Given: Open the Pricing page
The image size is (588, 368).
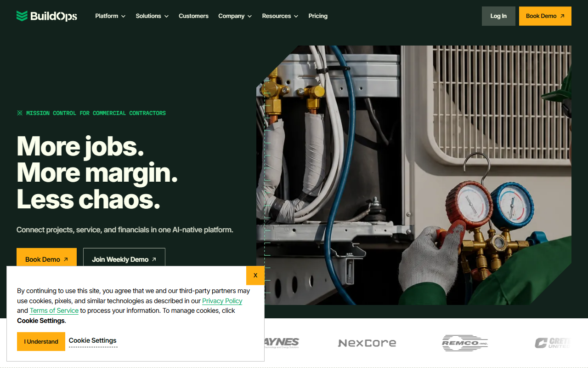Looking at the screenshot, I should coord(318,16).
